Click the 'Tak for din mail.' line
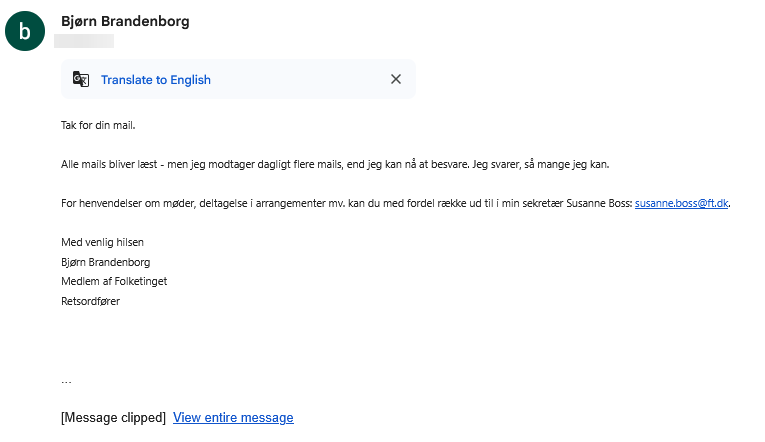 pos(98,125)
